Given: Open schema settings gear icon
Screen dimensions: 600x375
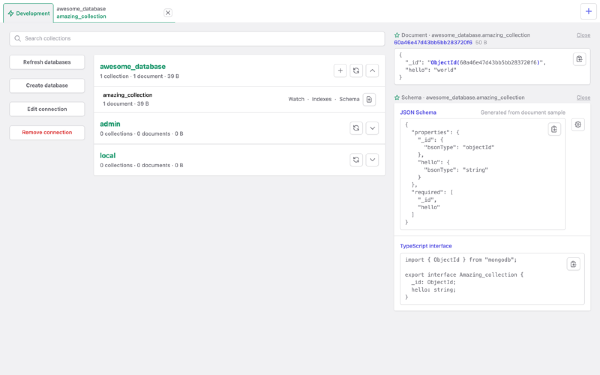Looking at the screenshot, I should (578, 124).
